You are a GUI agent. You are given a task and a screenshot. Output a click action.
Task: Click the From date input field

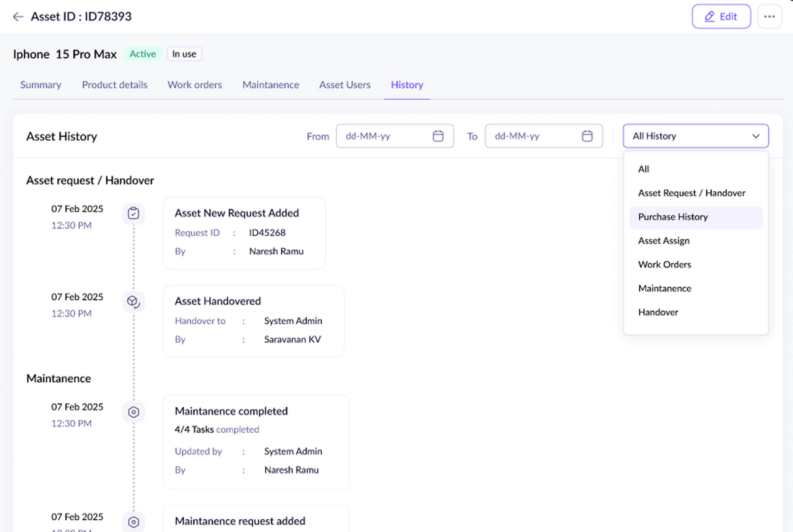394,136
